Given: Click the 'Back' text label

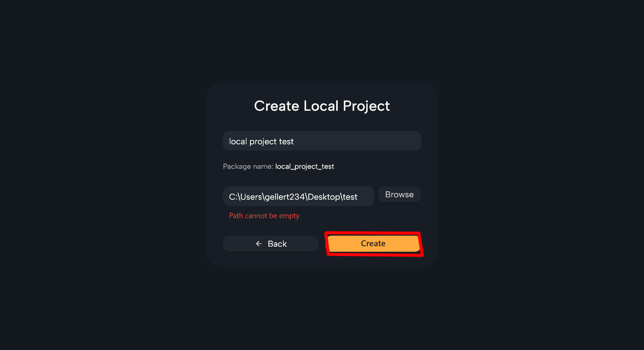Looking at the screenshot, I should pyautogui.click(x=277, y=244).
